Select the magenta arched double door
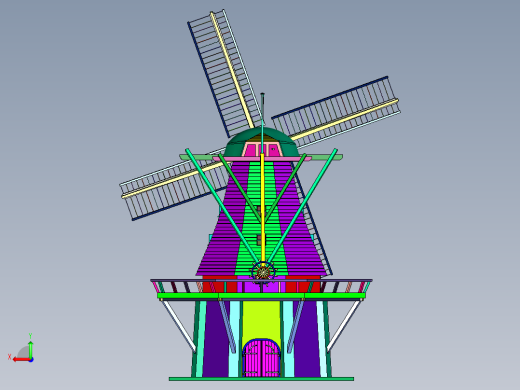The width and height of the screenshot is (520, 390). (x=262, y=358)
